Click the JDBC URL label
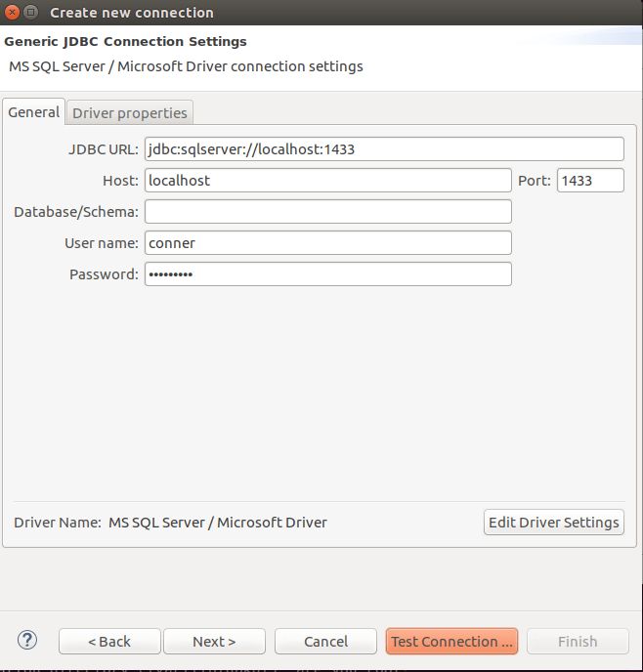Image resolution: width=643 pixels, height=672 pixels. (104, 149)
